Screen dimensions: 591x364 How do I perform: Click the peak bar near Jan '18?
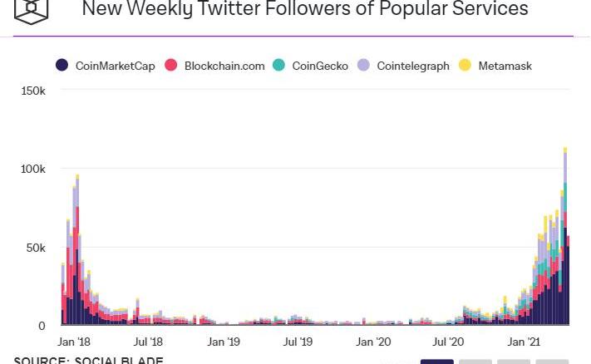pyautogui.click(x=77, y=249)
